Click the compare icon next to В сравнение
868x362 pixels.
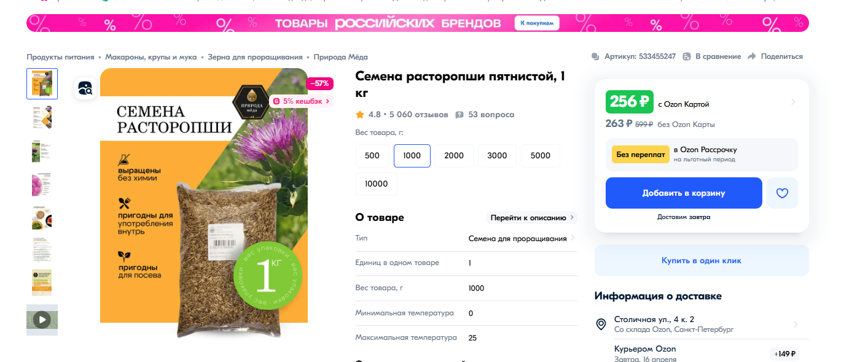click(x=687, y=56)
